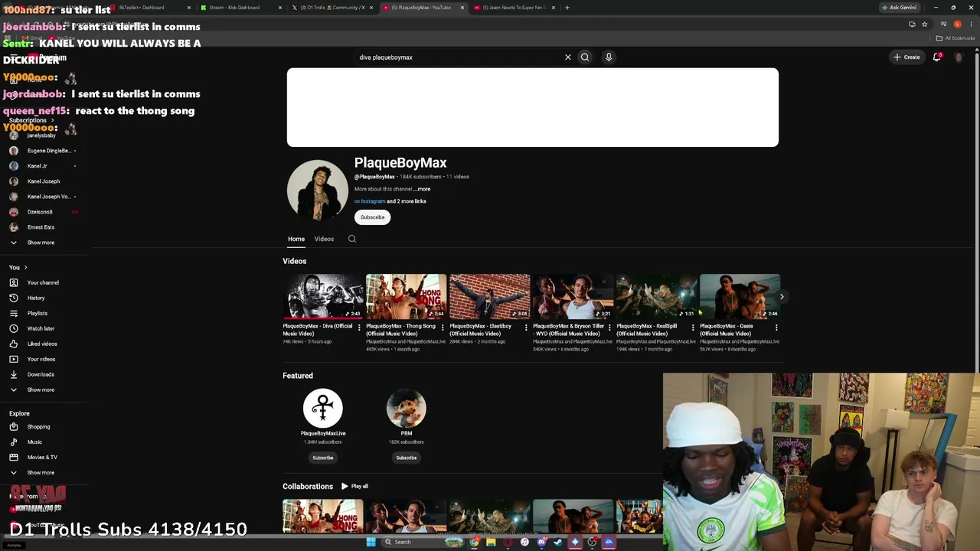Image resolution: width=980 pixels, height=551 pixels.
Task: Open Steam from the taskbar
Action: [558, 542]
